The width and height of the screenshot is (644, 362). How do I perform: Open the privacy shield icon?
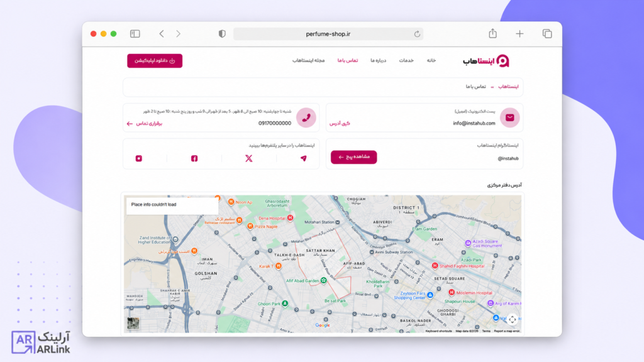click(222, 34)
